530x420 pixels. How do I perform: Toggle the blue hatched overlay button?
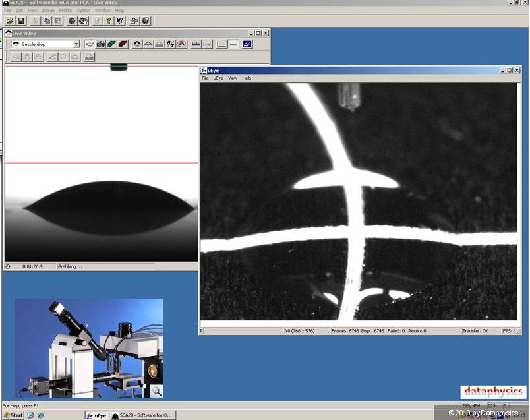(x=247, y=44)
